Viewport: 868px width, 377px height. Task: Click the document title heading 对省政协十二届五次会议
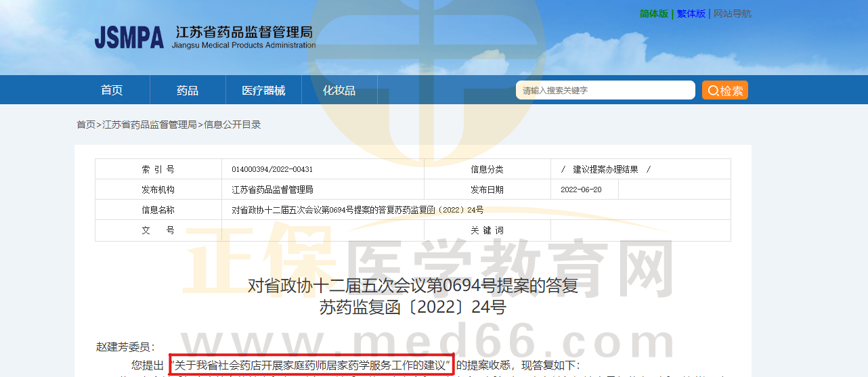(413, 286)
